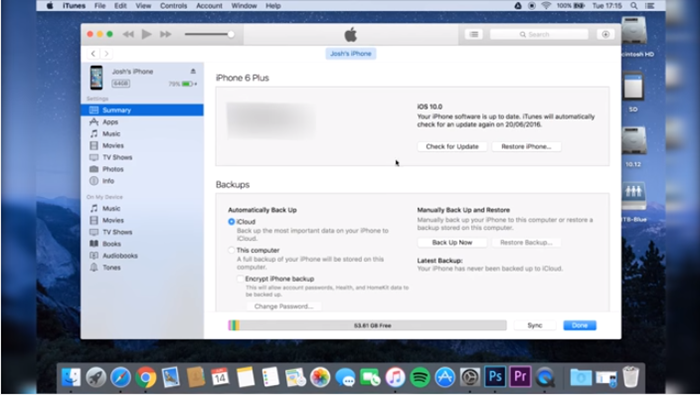Start playback with the Play button
This screenshot has width=700, height=395.
pyautogui.click(x=146, y=34)
